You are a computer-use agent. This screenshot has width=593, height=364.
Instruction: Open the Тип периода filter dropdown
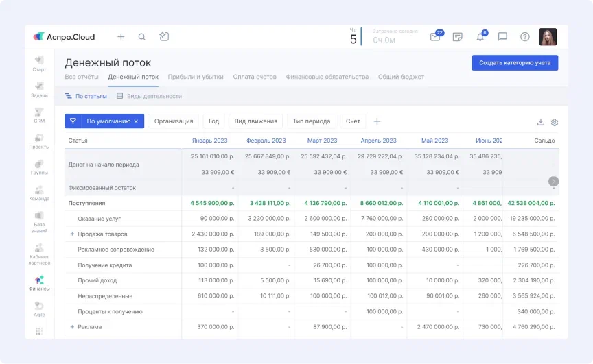tap(312, 121)
